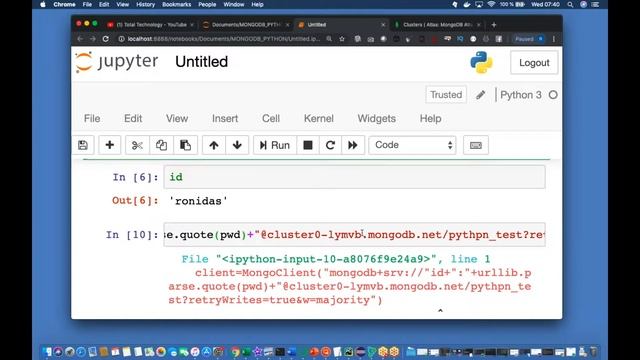Open the Chrome three-dot menu
This screenshot has width=640, height=360.
[554, 39]
